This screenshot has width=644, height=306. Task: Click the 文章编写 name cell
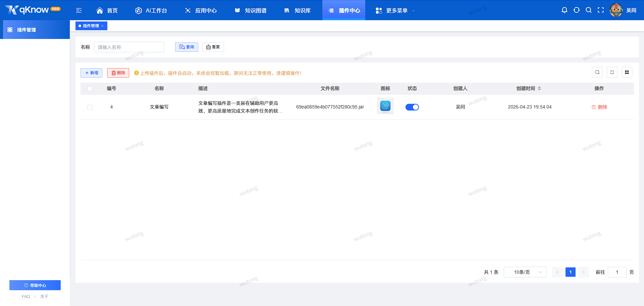coord(159,107)
